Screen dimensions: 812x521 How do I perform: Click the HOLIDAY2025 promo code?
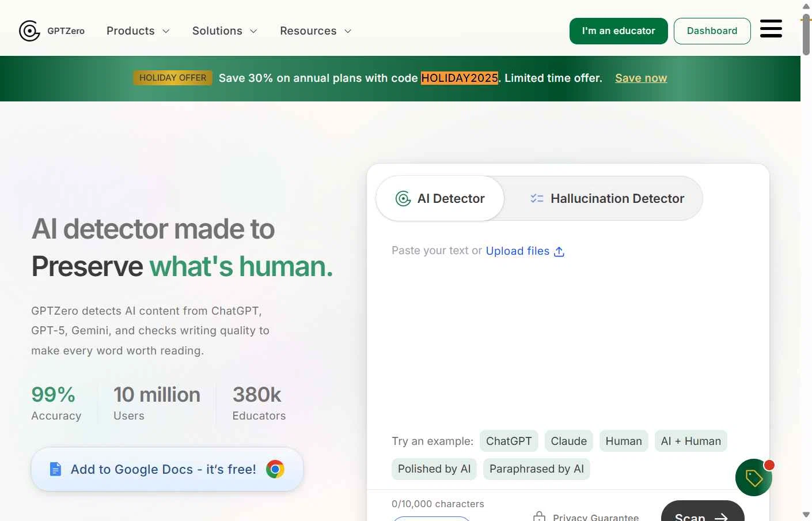[x=460, y=78]
